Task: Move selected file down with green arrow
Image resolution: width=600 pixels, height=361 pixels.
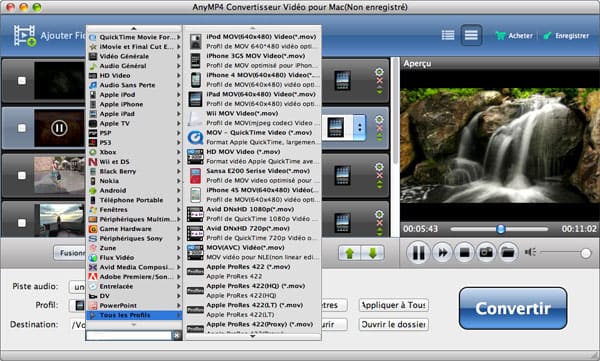Action: [x=373, y=253]
